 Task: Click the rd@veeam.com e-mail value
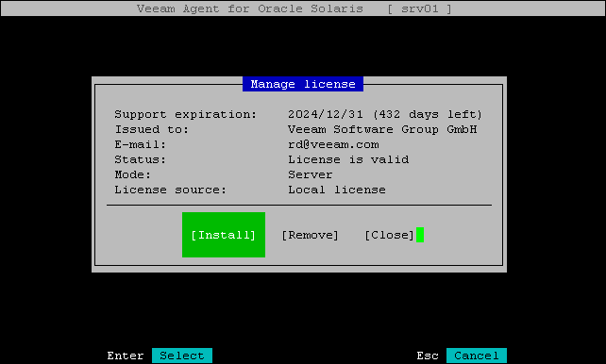(333, 144)
